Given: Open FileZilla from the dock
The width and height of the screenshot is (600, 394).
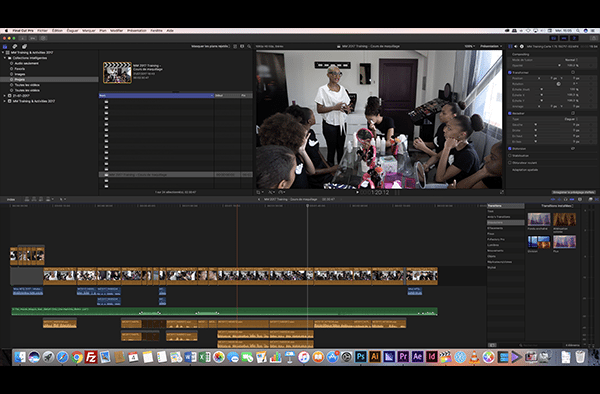Looking at the screenshot, I should [x=91, y=357].
